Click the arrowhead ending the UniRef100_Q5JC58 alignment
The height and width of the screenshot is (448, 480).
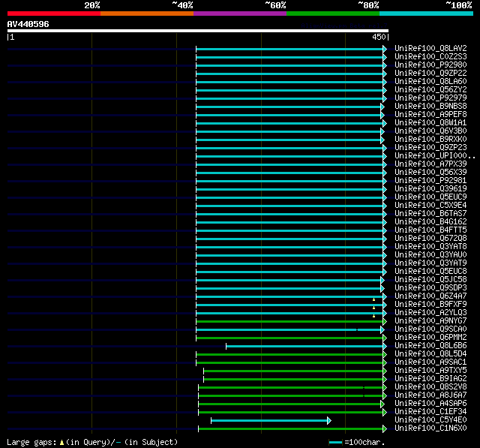pos(382,280)
